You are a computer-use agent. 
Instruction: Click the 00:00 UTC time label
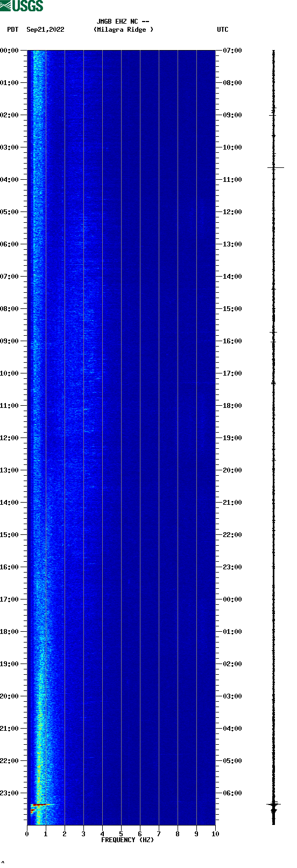click(x=232, y=599)
